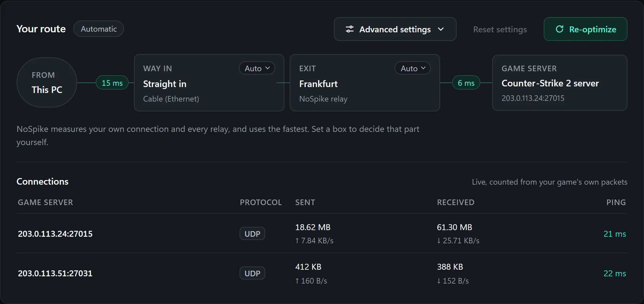The height and width of the screenshot is (304, 644).
Task: Click the 152 B/s download rate
Action: [x=453, y=281]
